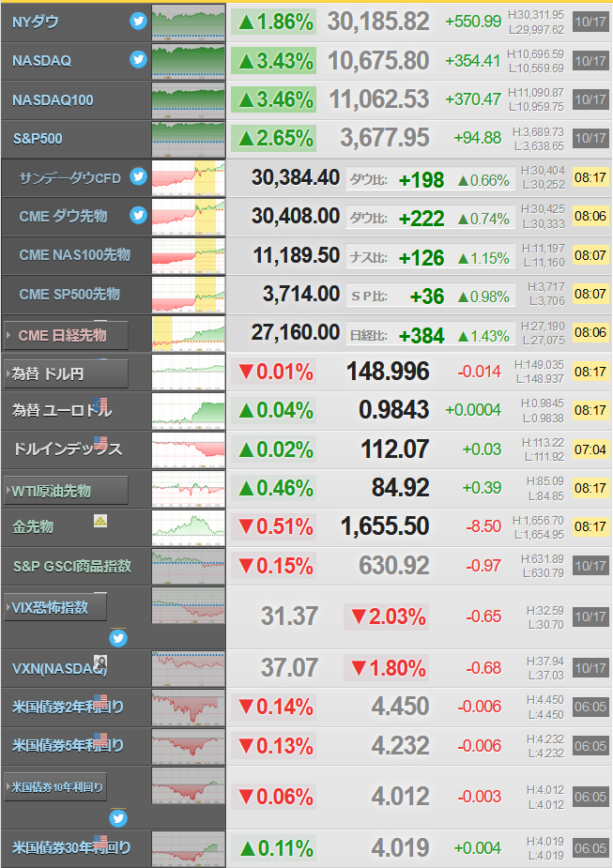Open the ドルインデックス mini chart
This screenshot has height=868, width=613.
point(189,450)
